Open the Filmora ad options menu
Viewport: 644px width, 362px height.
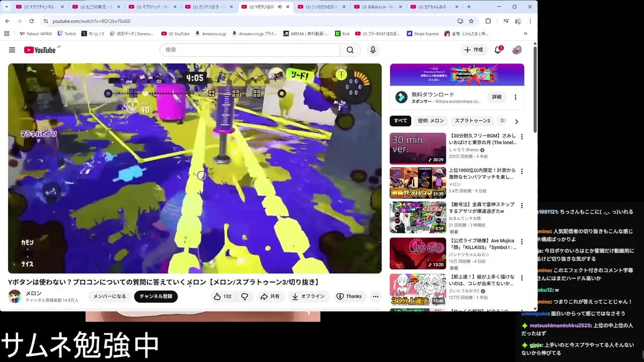click(515, 97)
